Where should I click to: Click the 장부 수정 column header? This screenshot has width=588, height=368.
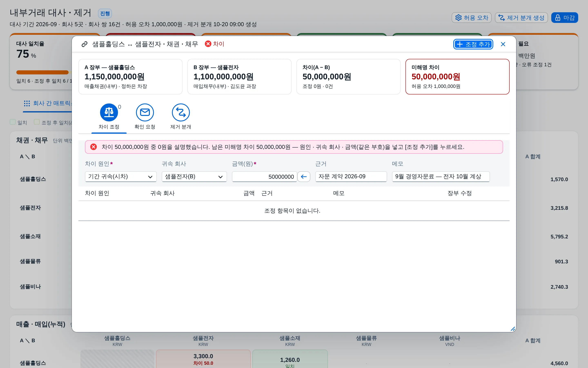459,193
